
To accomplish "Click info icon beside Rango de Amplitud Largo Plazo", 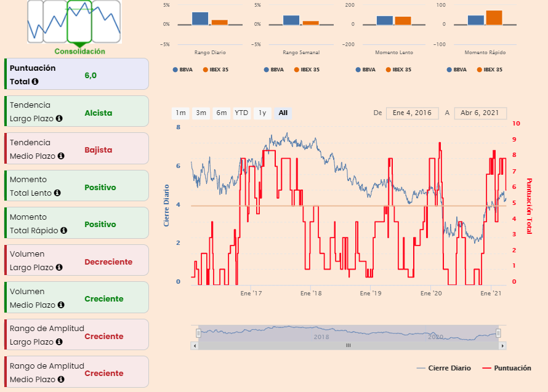I will click(59, 342).
